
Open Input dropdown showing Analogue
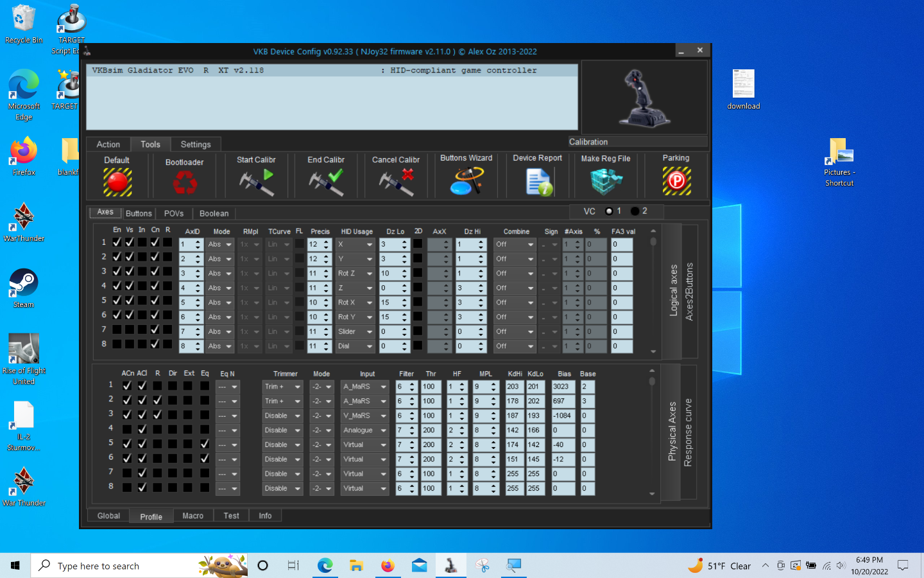(364, 430)
